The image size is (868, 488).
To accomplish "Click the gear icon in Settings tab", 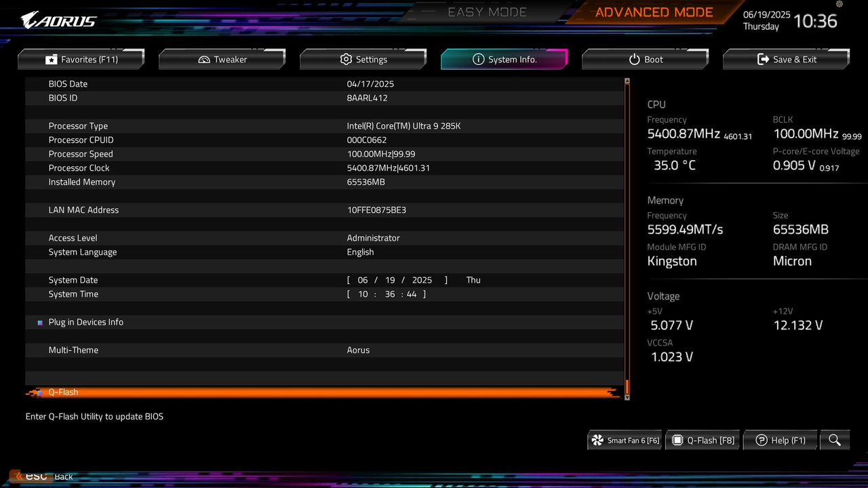I will [x=346, y=59].
